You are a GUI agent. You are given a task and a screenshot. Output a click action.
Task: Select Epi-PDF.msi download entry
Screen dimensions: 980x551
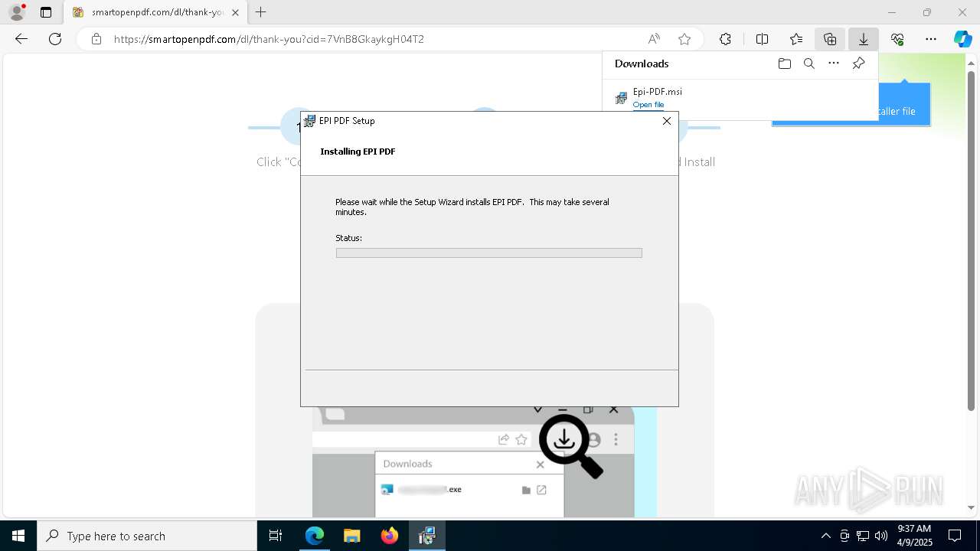tap(740, 97)
